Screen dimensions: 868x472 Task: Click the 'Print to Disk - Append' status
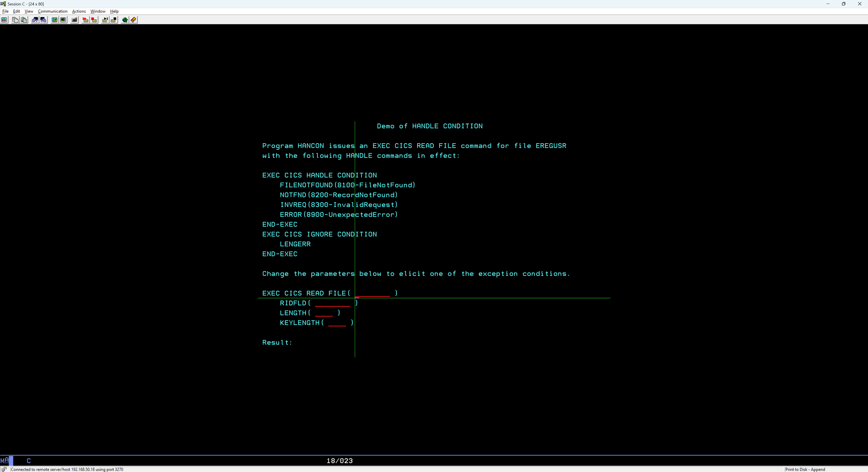(805, 469)
